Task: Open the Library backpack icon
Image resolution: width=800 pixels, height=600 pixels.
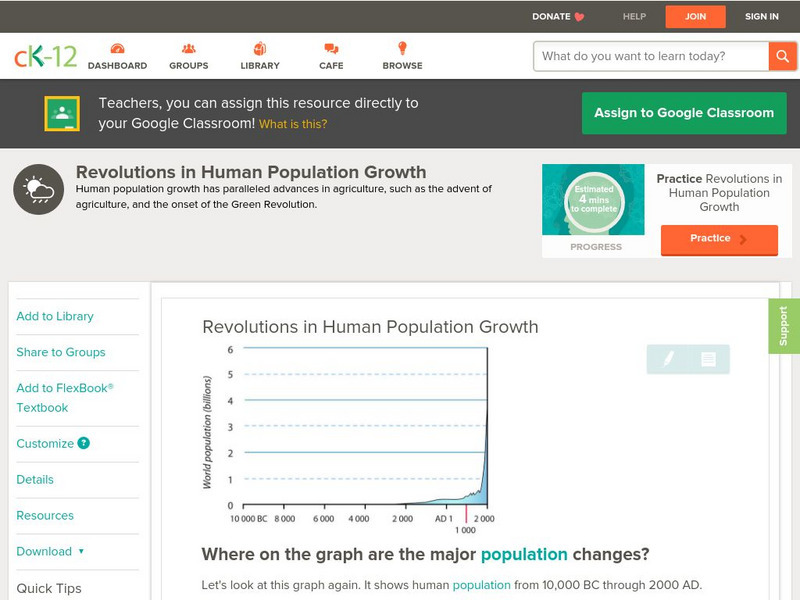Action: point(260,48)
